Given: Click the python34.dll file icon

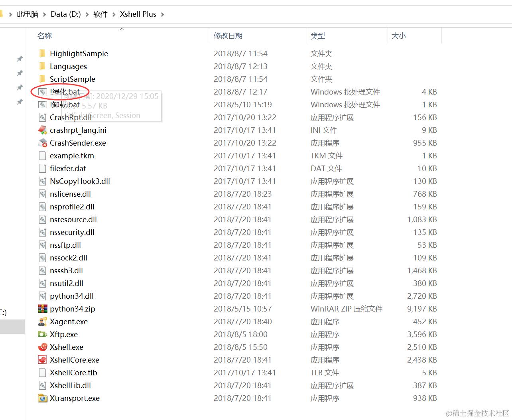Looking at the screenshot, I should coord(42,296).
